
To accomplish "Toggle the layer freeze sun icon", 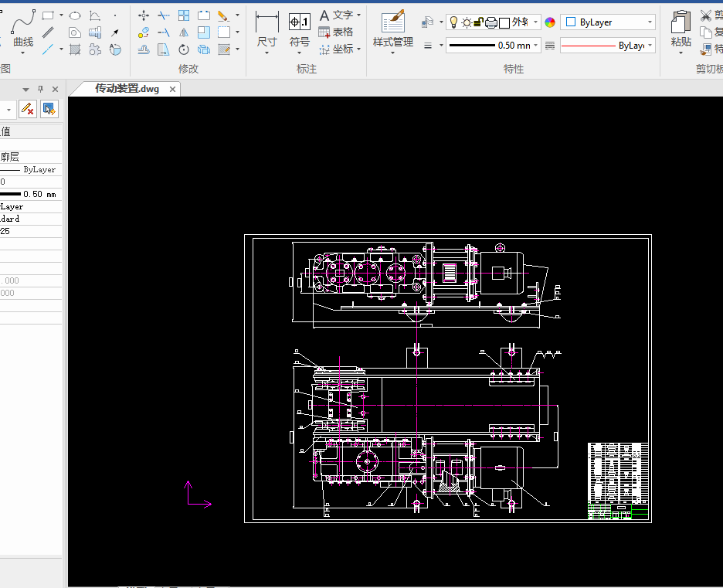I will (x=467, y=22).
